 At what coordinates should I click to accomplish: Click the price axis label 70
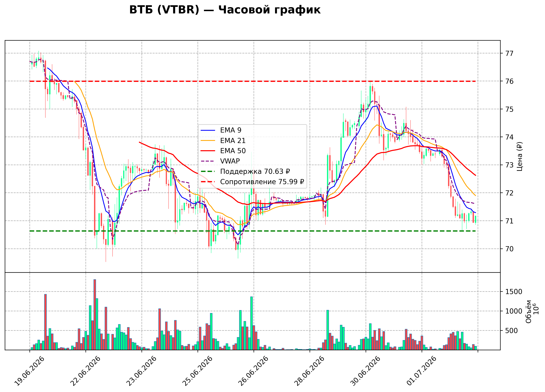click(509, 249)
